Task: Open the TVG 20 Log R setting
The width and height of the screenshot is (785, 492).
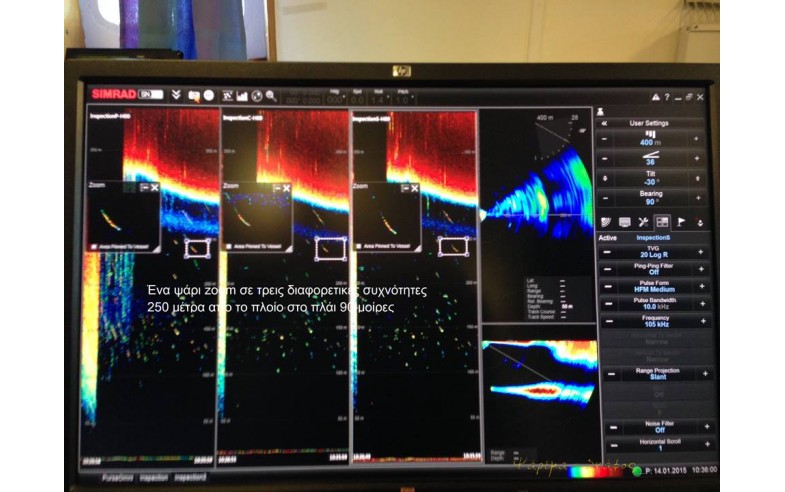Action: [x=654, y=252]
